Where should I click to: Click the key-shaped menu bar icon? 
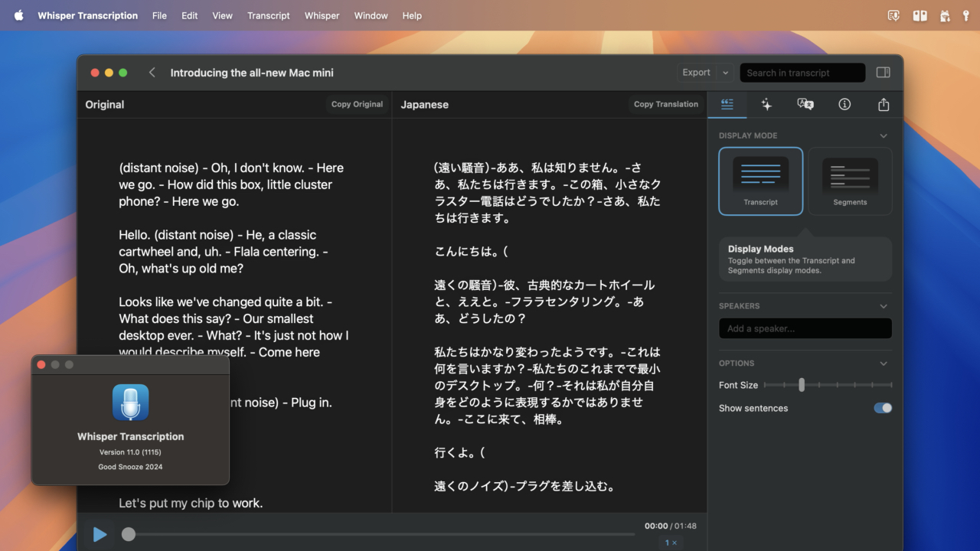pos(966,15)
